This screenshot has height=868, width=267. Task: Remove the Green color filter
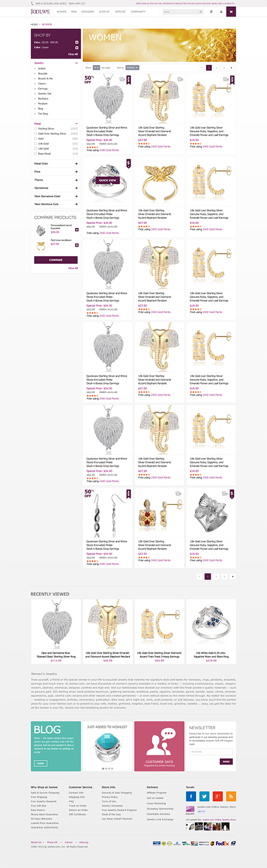(x=77, y=47)
